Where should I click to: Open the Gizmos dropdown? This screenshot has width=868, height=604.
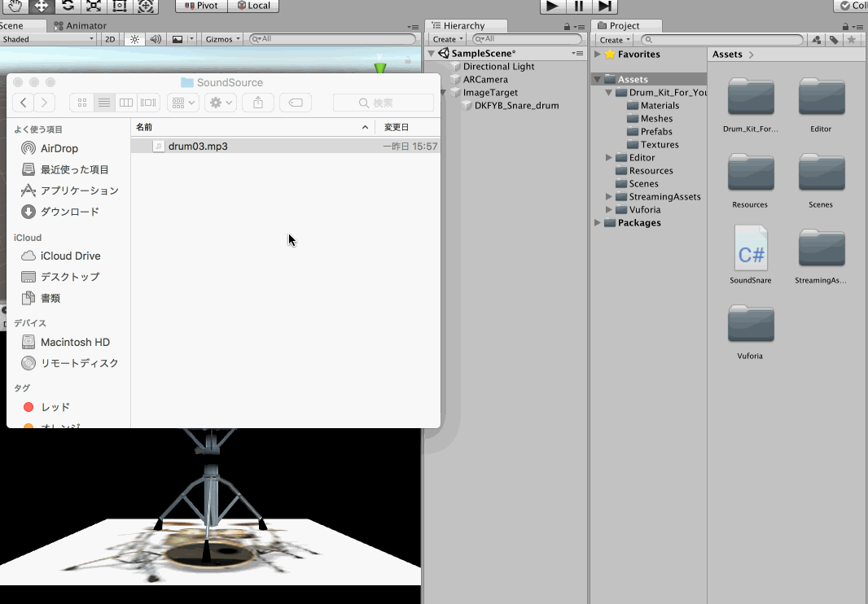click(222, 39)
